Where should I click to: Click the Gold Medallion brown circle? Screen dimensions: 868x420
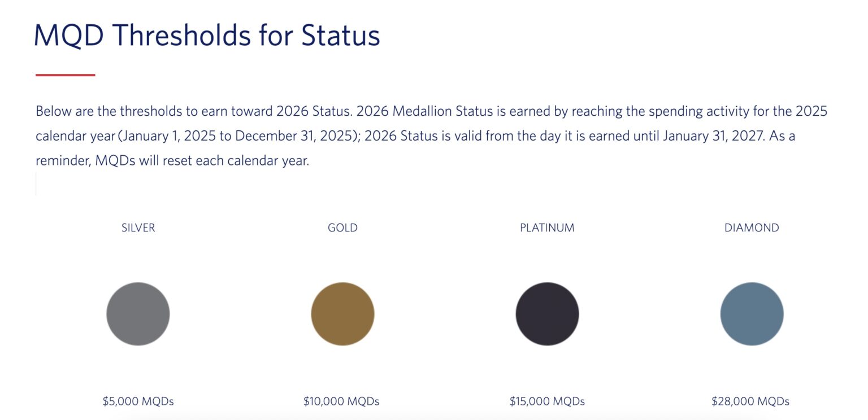[x=342, y=314]
